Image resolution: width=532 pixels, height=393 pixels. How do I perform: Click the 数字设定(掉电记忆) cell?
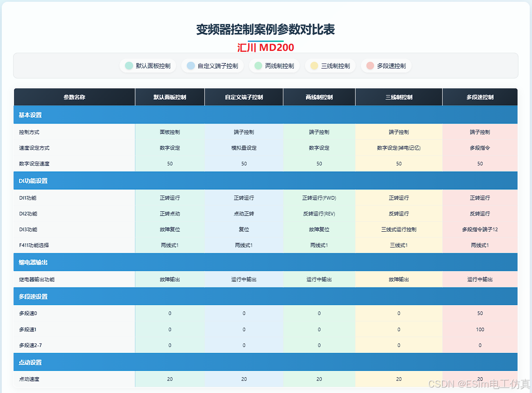(399, 148)
